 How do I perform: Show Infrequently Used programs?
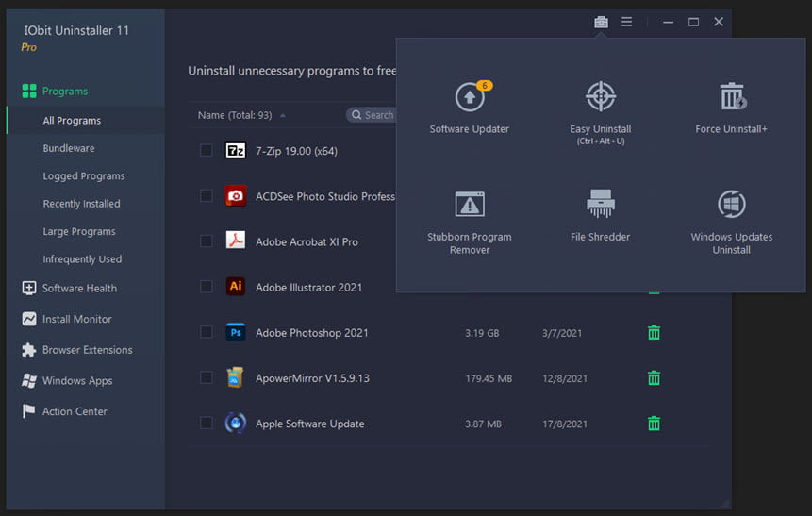(82, 259)
